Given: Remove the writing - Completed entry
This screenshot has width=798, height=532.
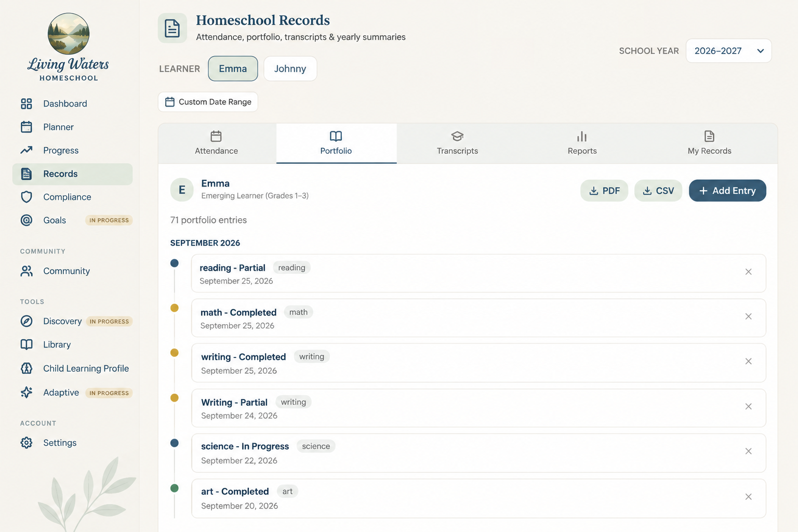Looking at the screenshot, I should 749,361.
